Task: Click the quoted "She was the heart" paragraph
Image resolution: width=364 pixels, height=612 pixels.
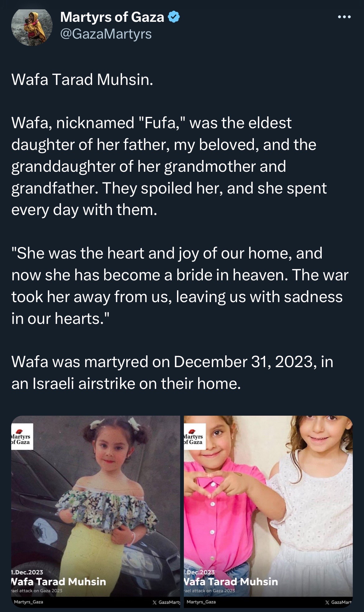Action: tap(180, 286)
